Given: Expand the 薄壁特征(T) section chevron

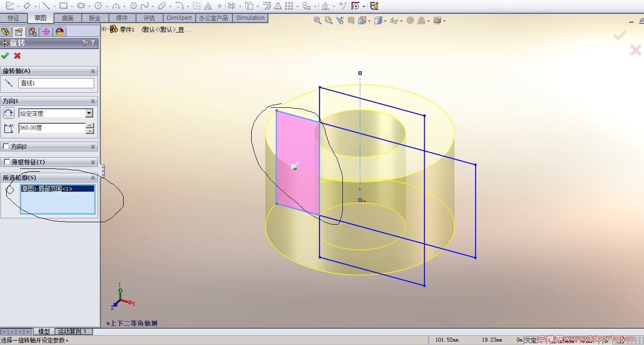Looking at the screenshot, I should tap(93, 162).
